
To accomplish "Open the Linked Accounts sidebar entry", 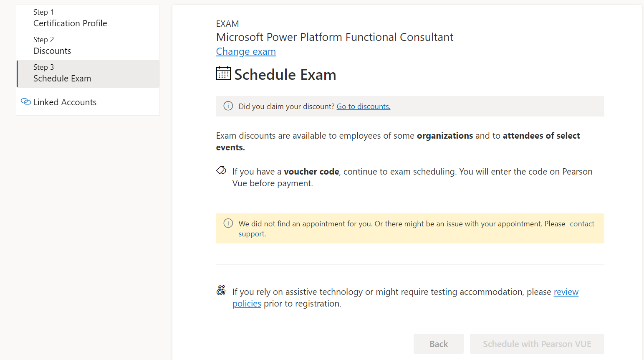I will [65, 101].
